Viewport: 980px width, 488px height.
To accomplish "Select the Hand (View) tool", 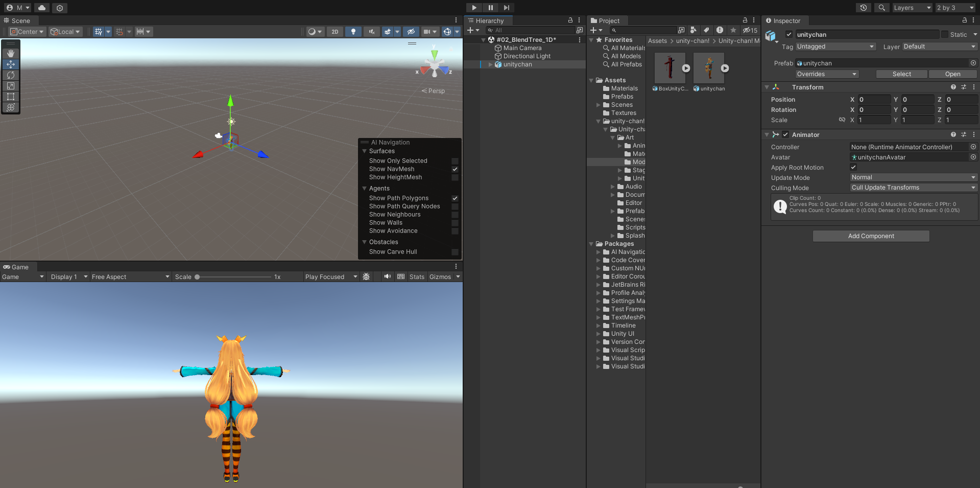I will [10, 54].
